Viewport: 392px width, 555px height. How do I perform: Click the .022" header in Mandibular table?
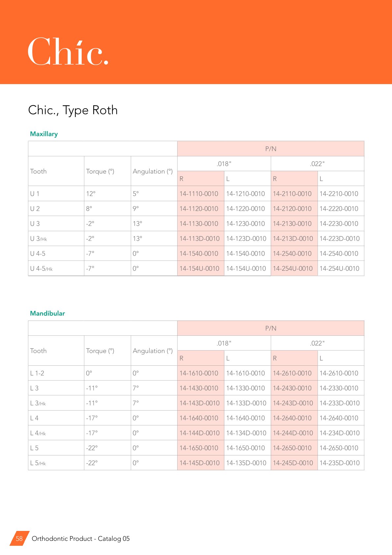(318, 343)
